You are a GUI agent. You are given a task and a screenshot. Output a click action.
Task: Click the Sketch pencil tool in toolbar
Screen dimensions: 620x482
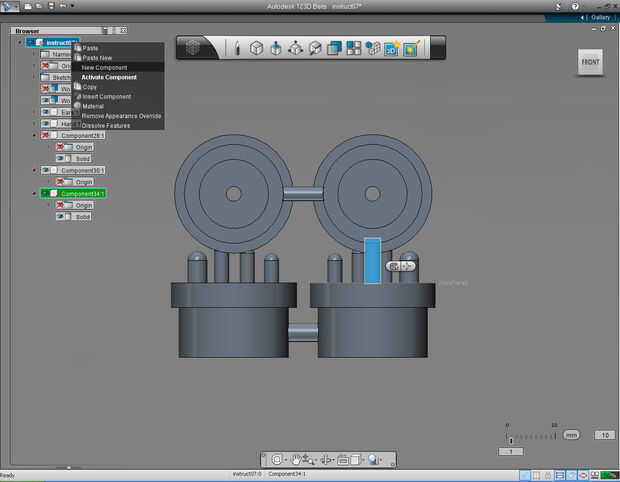[237, 48]
